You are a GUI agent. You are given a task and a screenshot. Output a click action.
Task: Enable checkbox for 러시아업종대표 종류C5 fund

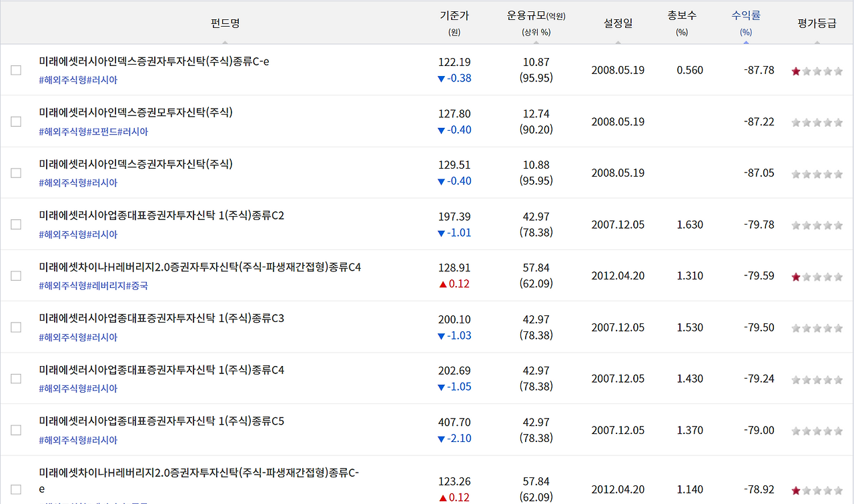click(16, 430)
